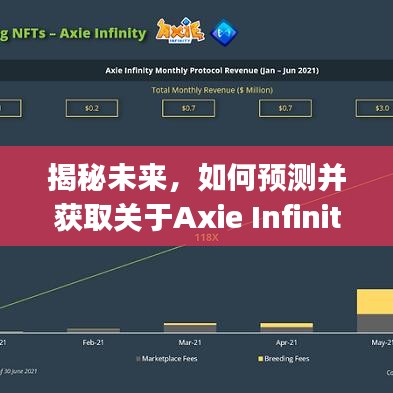Click the Mar-21 axis label
Image resolution: width=393 pixels, height=393 pixels.
point(190,342)
